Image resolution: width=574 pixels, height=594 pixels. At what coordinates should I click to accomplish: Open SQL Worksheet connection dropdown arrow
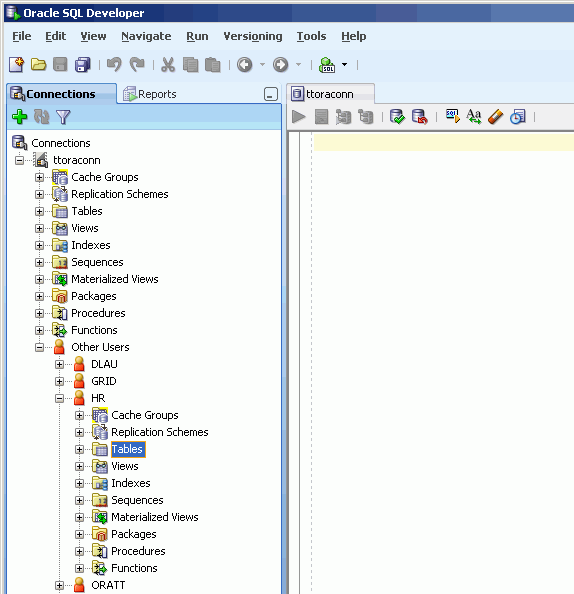[344, 64]
